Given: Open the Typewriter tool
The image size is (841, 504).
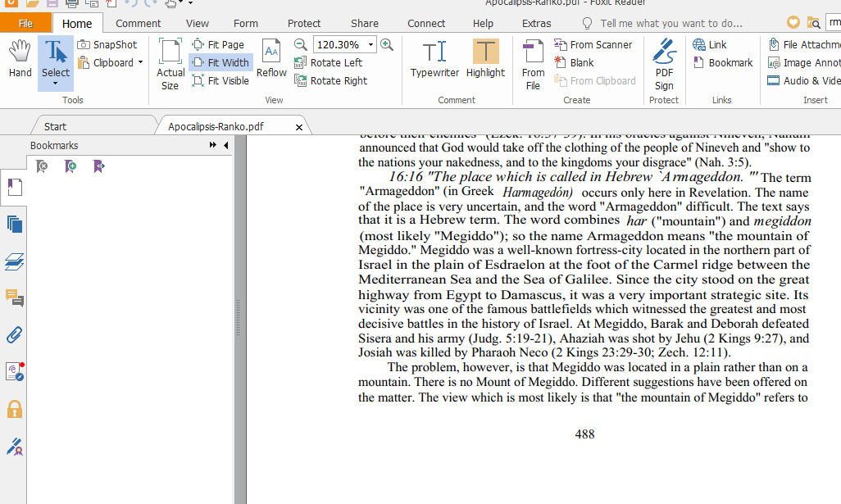Looking at the screenshot, I should pos(434,63).
